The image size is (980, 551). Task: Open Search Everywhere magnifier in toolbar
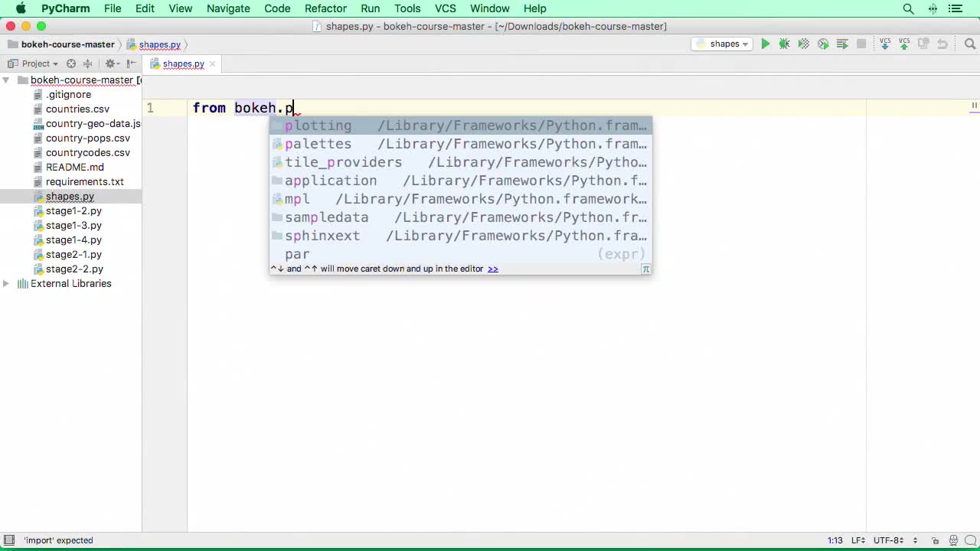point(969,44)
